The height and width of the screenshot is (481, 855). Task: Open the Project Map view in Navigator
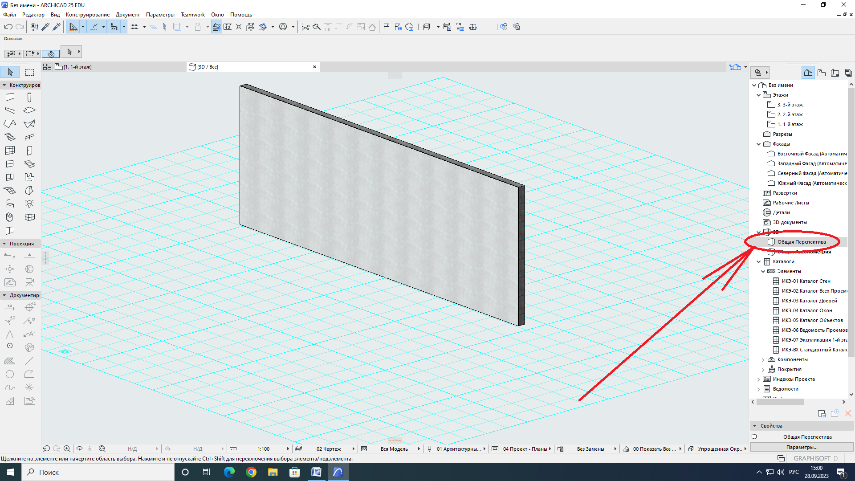coord(808,73)
